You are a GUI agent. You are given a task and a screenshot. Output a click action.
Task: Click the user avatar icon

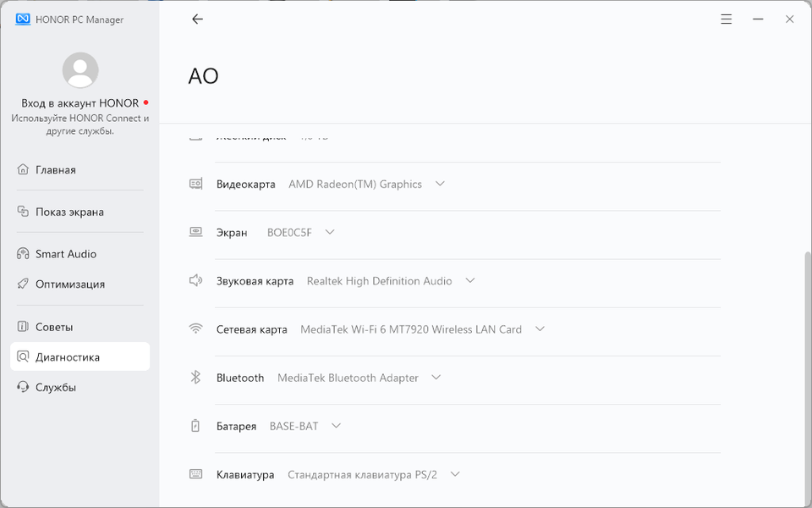click(x=80, y=70)
